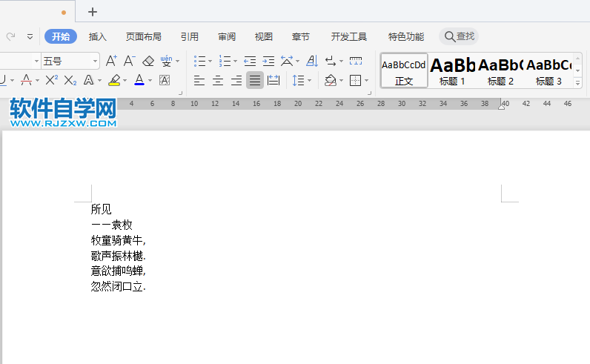Screen dimensions: 590x364
Task: Expand the font name dropdown arrow
Action: pos(36,61)
